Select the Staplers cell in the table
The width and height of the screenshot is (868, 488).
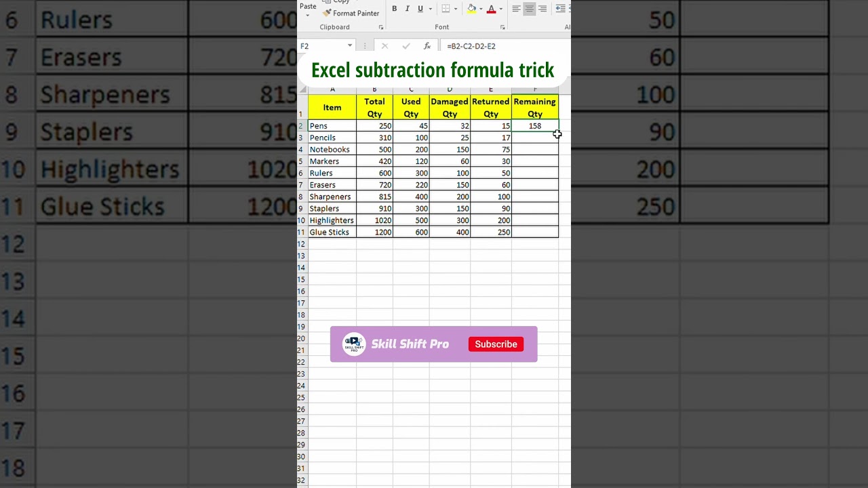click(332, 209)
